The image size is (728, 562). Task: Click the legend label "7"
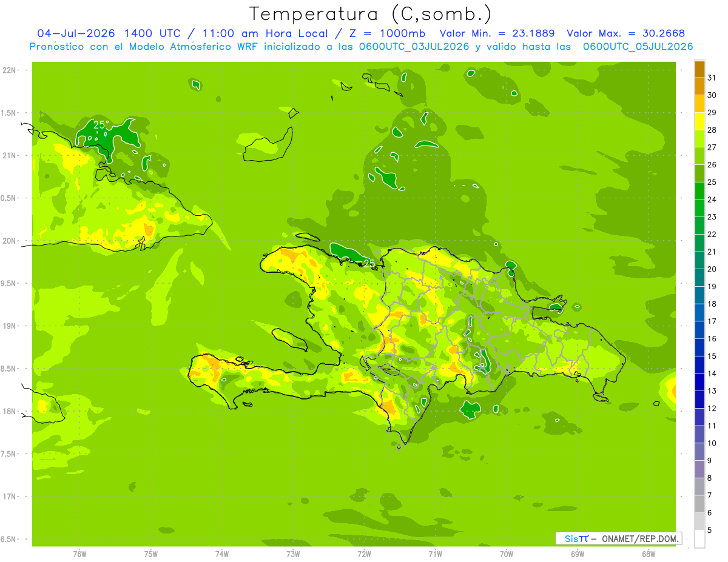(x=710, y=496)
